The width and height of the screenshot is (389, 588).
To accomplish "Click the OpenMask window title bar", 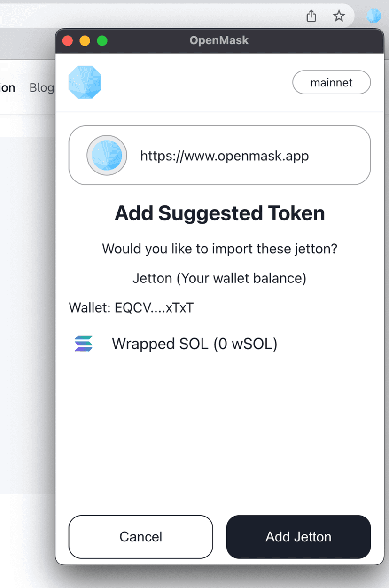I will [x=219, y=41].
